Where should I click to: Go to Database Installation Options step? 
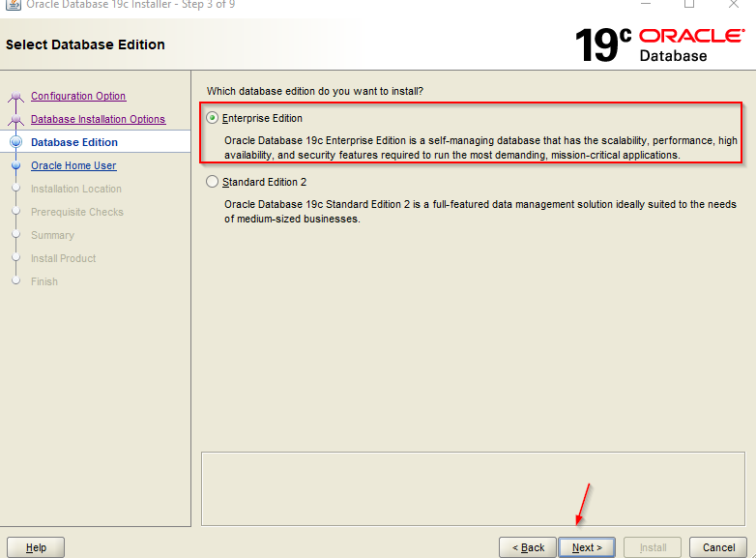click(x=98, y=119)
